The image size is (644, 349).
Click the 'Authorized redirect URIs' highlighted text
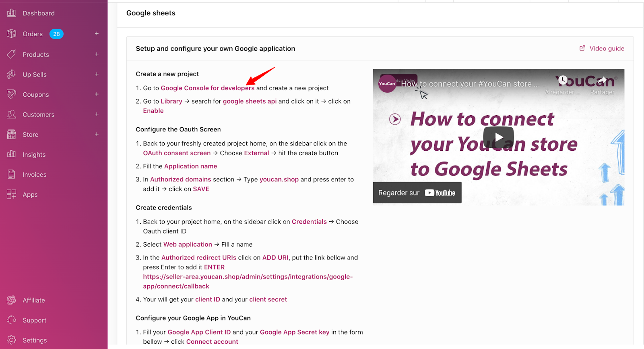199,258
